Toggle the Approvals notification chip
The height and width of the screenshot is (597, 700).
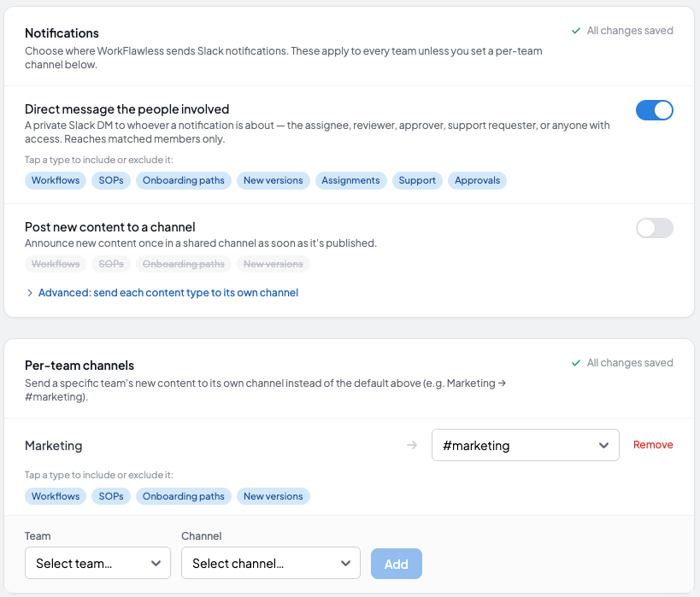coord(477,180)
